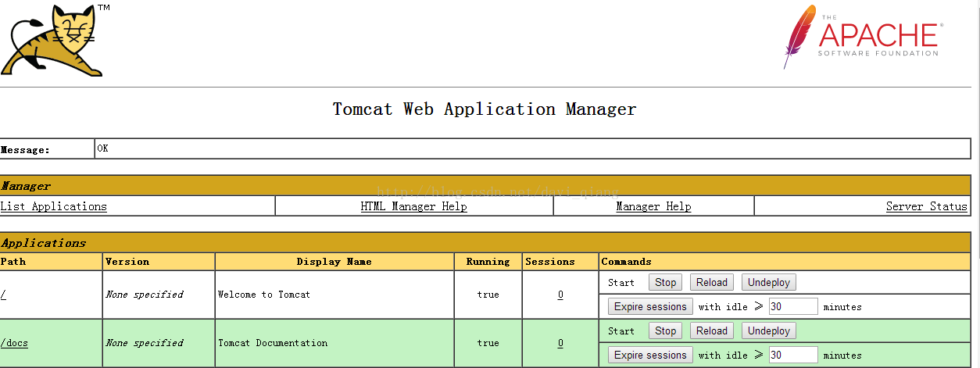Image resolution: width=980 pixels, height=368 pixels.
Task: Click the session count for /docs application
Action: click(560, 343)
